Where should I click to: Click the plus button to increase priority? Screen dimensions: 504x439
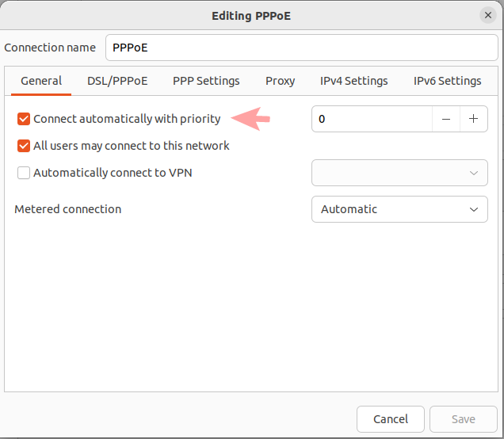click(473, 119)
